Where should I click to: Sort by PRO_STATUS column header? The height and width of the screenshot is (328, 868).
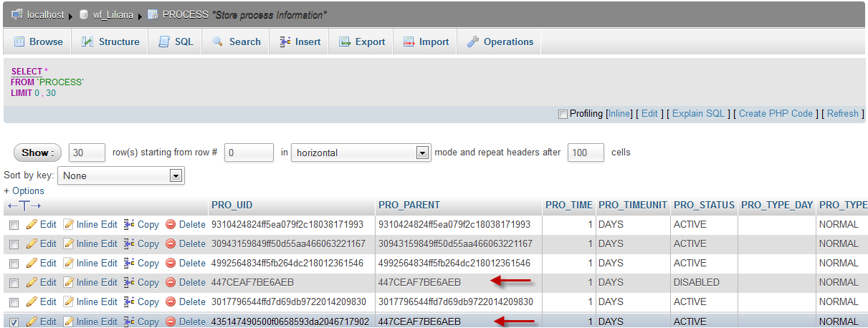[704, 206]
